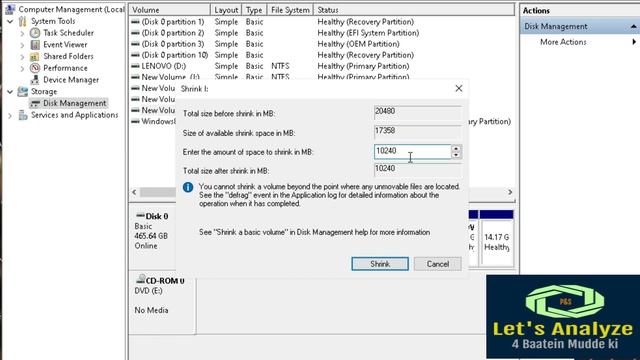This screenshot has height=360, width=640.
Task: Decrease shrink amount with down spinner arrow
Action: [456, 155]
